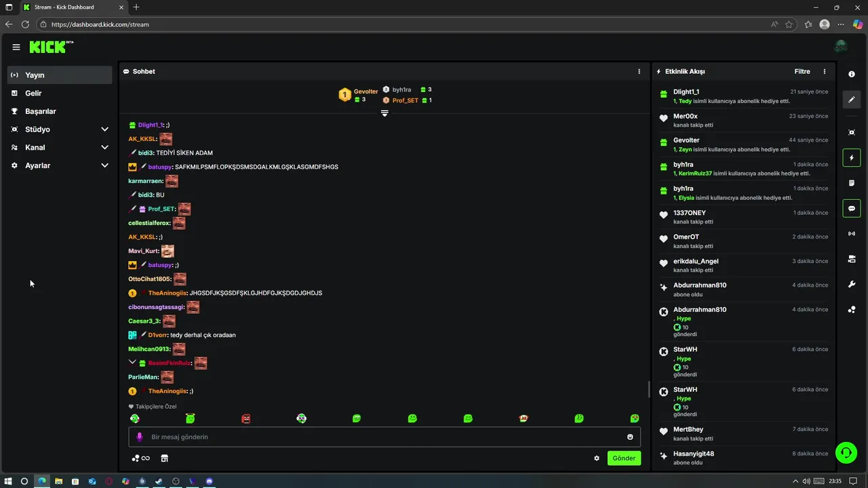
Task: Click the Mavi_Kurt emote image
Action: pyautogui.click(x=167, y=251)
